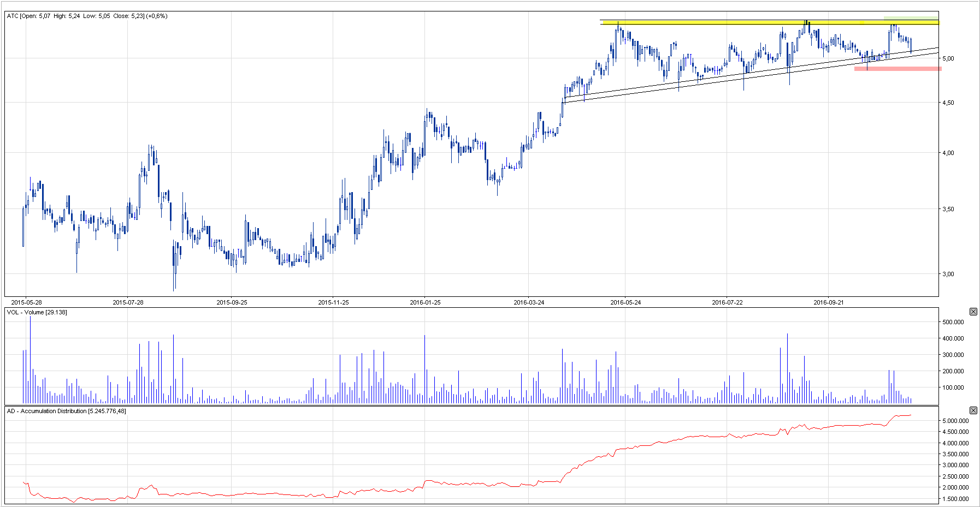Close the VOL Volume indicator panel
The width and height of the screenshot is (980, 507).
coord(973,312)
